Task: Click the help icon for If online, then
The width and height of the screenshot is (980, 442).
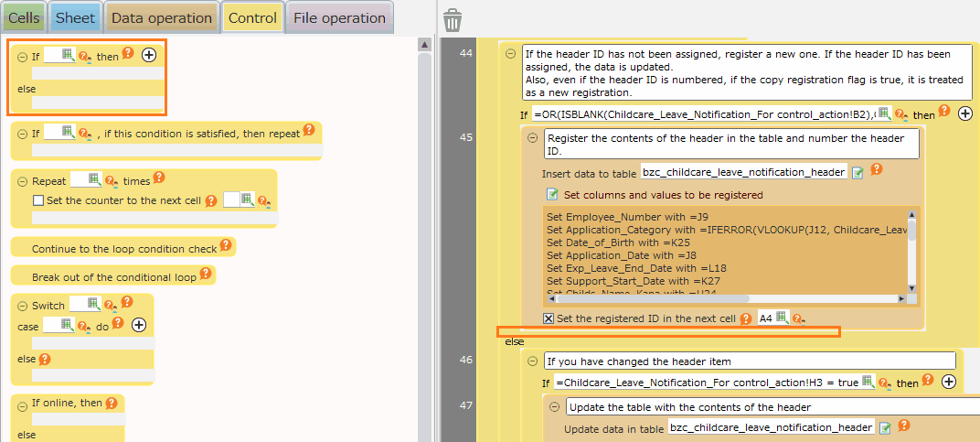Action: tap(112, 403)
